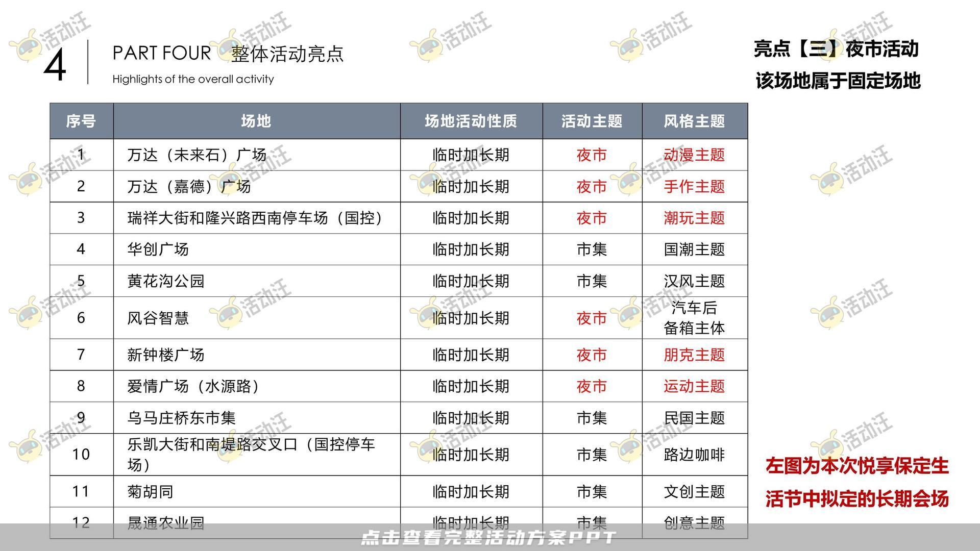The image size is (980, 551).
Task: Click the 活节中拟定的长期会场 red text
Action: tap(857, 499)
